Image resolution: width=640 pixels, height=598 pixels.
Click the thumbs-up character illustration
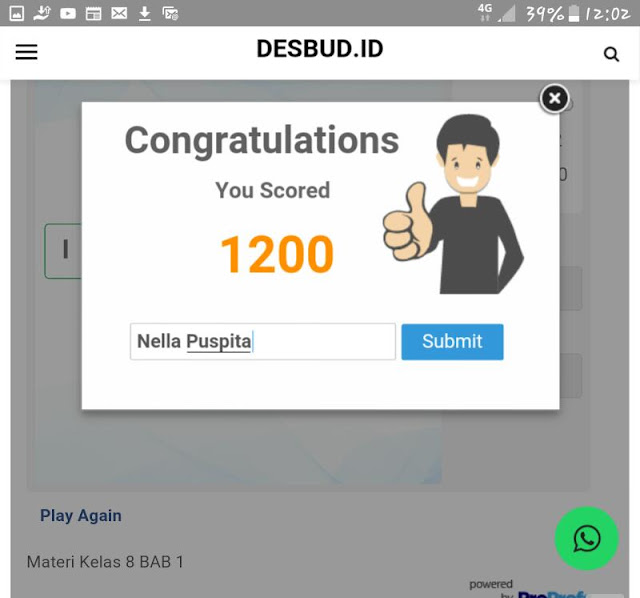[x=453, y=204]
